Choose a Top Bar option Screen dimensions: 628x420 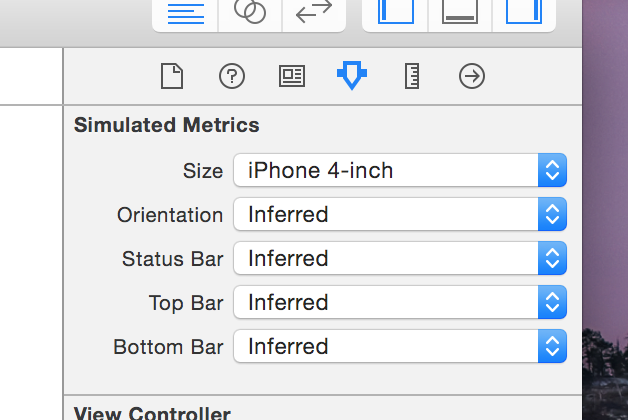(x=400, y=303)
